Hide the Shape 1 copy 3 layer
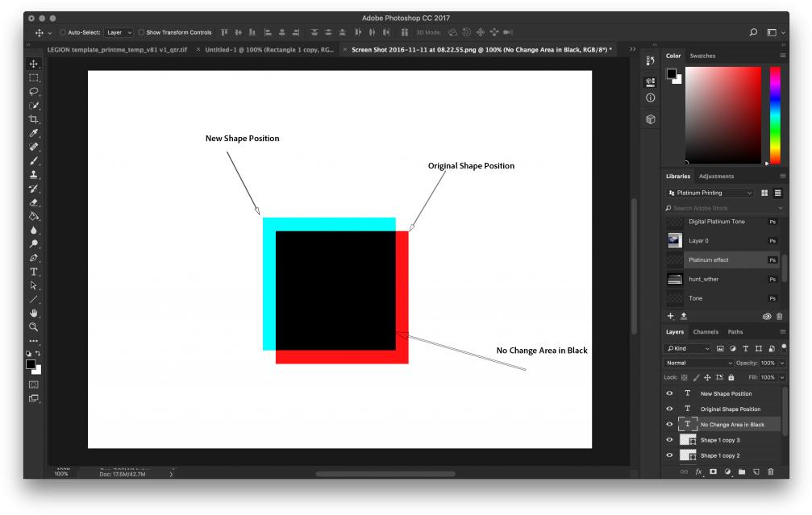The height and width of the screenshot is (515, 812). pos(668,439)
